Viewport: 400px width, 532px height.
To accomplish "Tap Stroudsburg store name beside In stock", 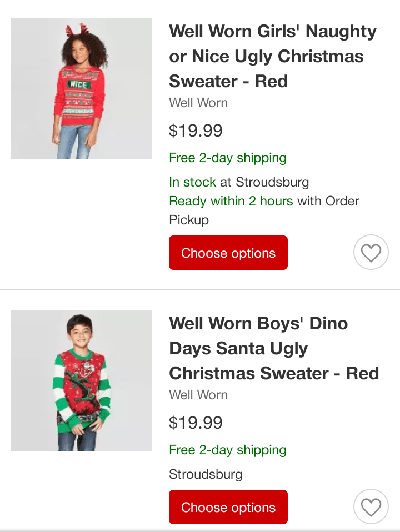I will coord(272,182).
